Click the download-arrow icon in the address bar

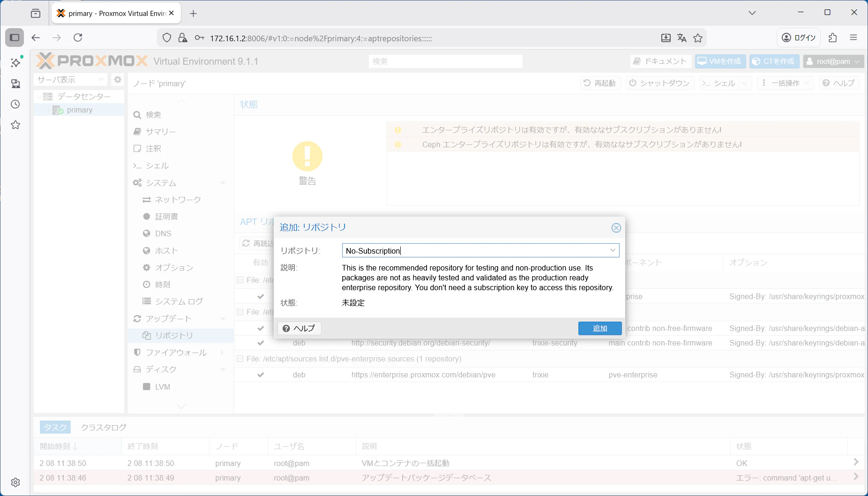click(666, 38)
